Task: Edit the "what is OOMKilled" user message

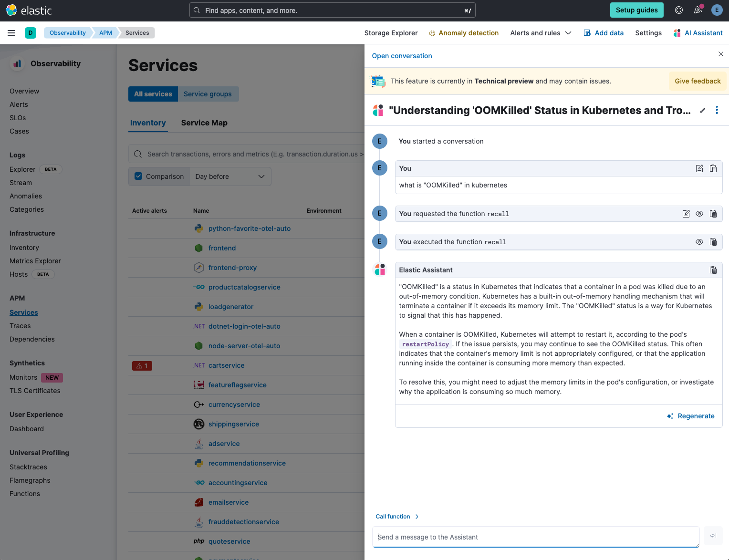Action: 699,168
